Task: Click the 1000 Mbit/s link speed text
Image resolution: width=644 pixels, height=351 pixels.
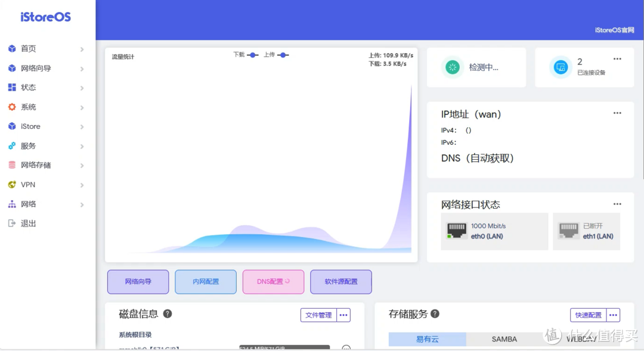Action: 488,226
